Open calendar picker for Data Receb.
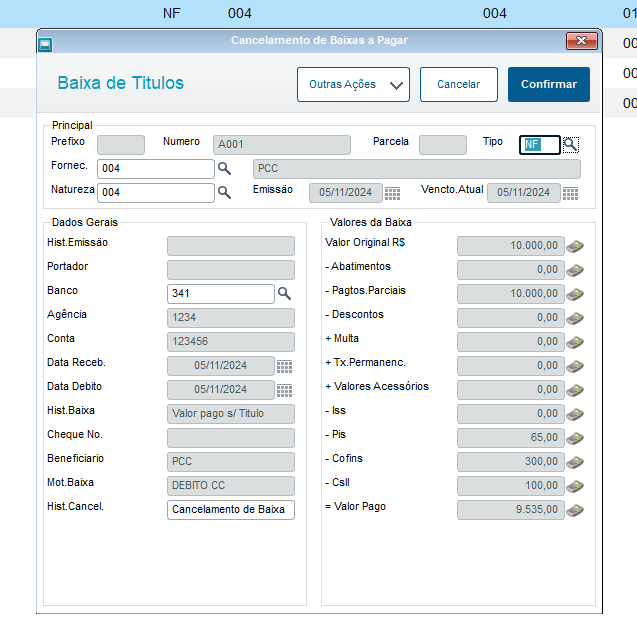This screenshot has height=633, width=637. pos(284,366)
